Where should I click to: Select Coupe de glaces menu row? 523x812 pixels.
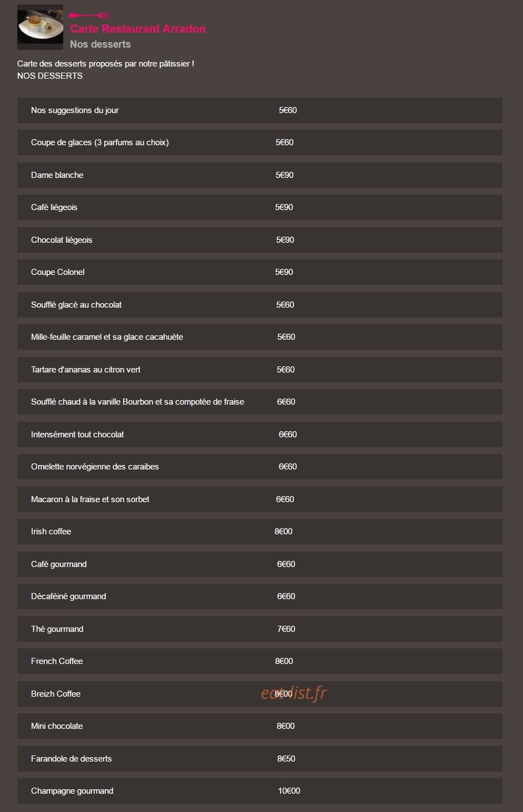tap(260, 142)
